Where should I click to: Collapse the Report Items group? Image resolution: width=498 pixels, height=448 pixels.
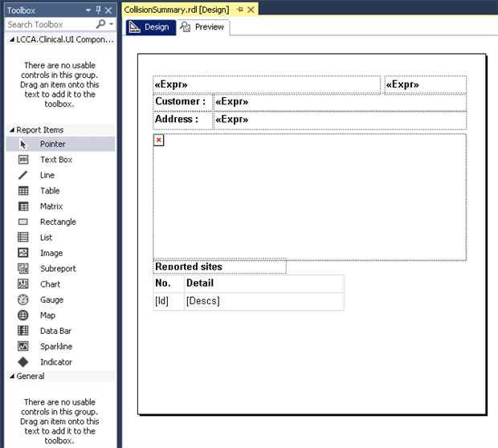[x=11, y=130]
